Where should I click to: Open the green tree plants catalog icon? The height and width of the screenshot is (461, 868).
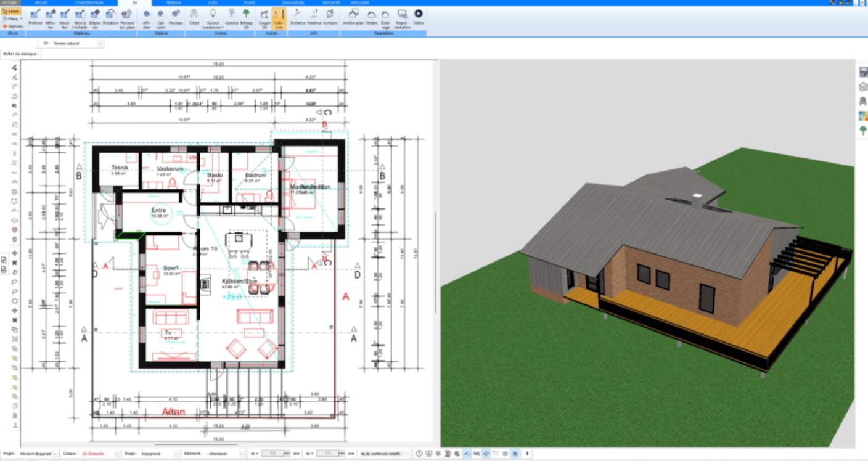click(x=862, y=131)
